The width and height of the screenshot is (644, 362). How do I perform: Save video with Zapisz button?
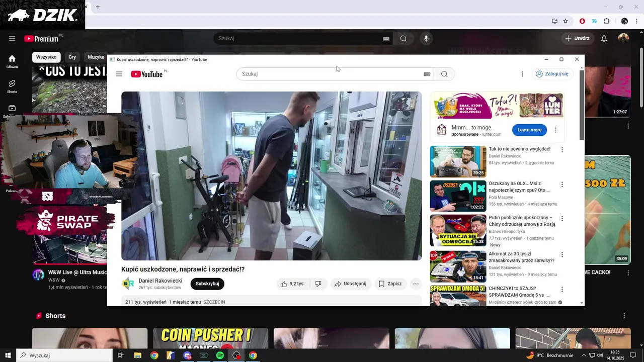pos(390,284)
